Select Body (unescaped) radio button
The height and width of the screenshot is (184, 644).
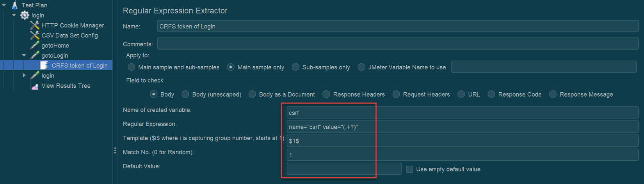click(185, 94)
